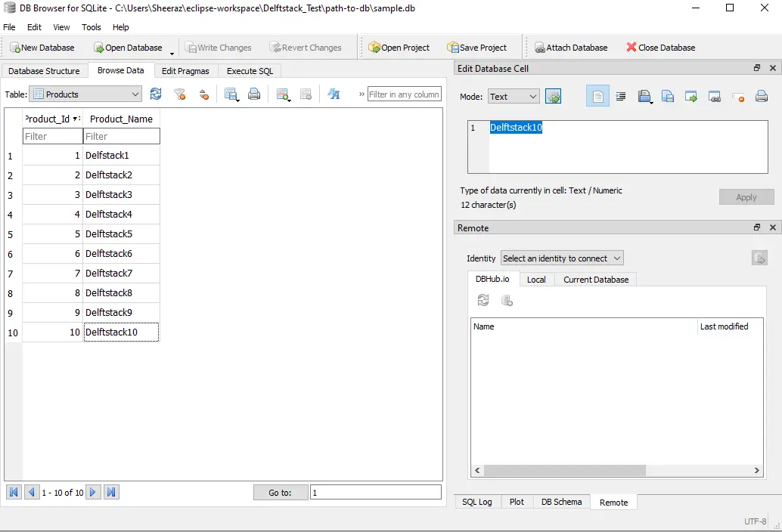Toggle word wrap in the cell editor
The height and width of the screenshot is (532, 782).
pos(597,97)
